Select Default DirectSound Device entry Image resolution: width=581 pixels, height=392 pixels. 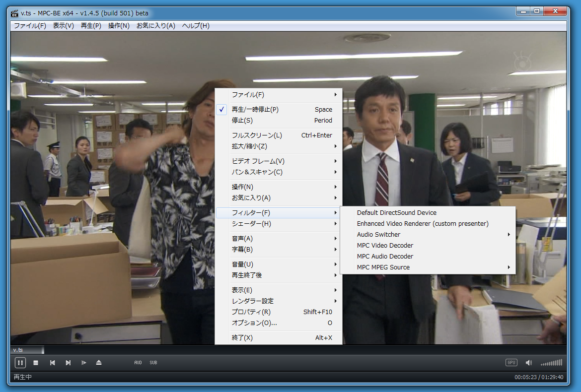click(396, 213)
